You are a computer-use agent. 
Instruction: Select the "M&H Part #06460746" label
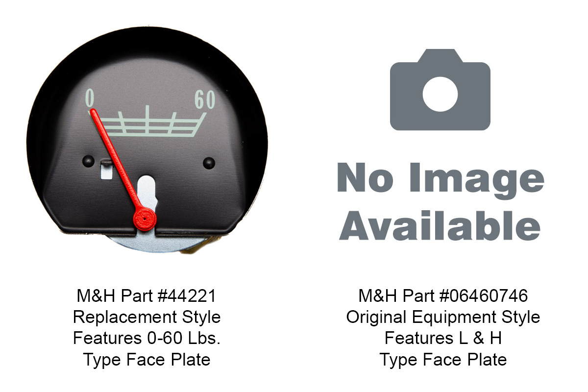(x=443, y=296)
